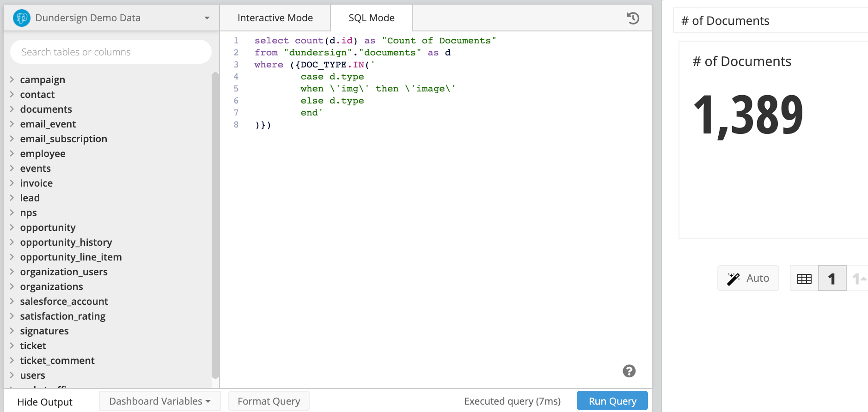The height and width of the screenshot is (412, 868).
Task: Click Format Query button
Action: (269, 401)
